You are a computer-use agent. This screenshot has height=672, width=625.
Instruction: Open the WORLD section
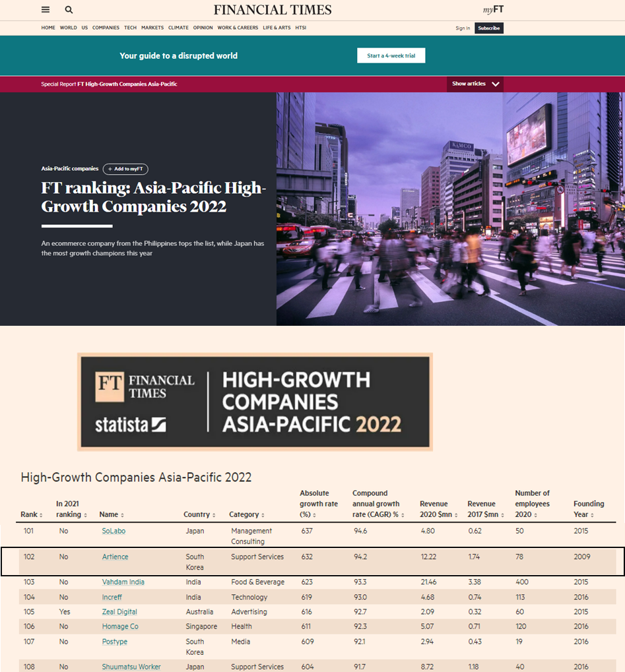(68, 28)
